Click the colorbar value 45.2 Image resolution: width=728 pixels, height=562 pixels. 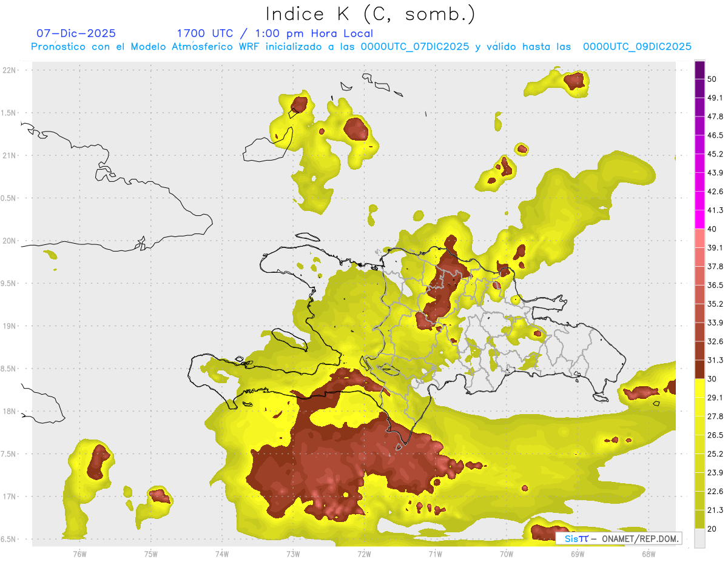pos(715,154)
